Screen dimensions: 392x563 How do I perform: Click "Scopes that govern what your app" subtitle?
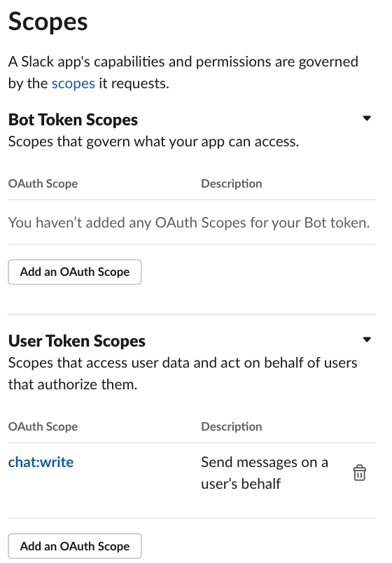[153, 141]
